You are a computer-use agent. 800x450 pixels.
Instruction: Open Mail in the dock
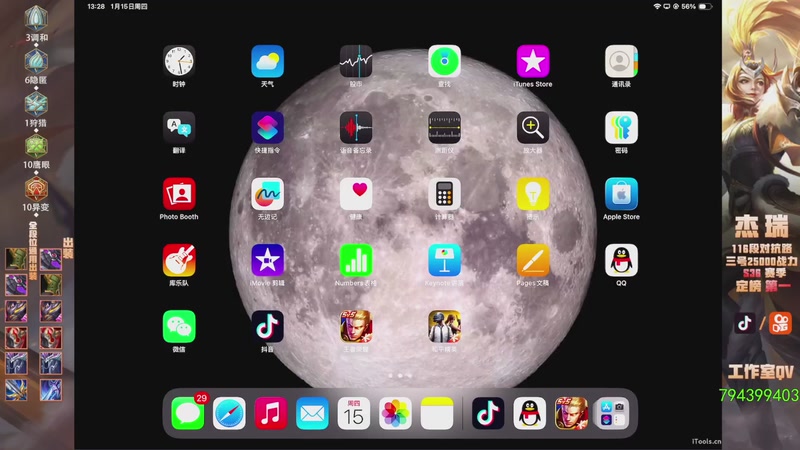coord(312,413)
